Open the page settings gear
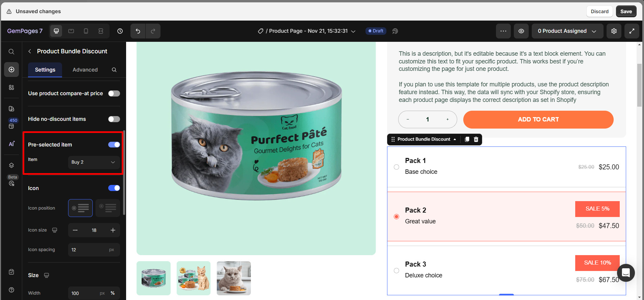644x300 pixels. pos(614,31)
